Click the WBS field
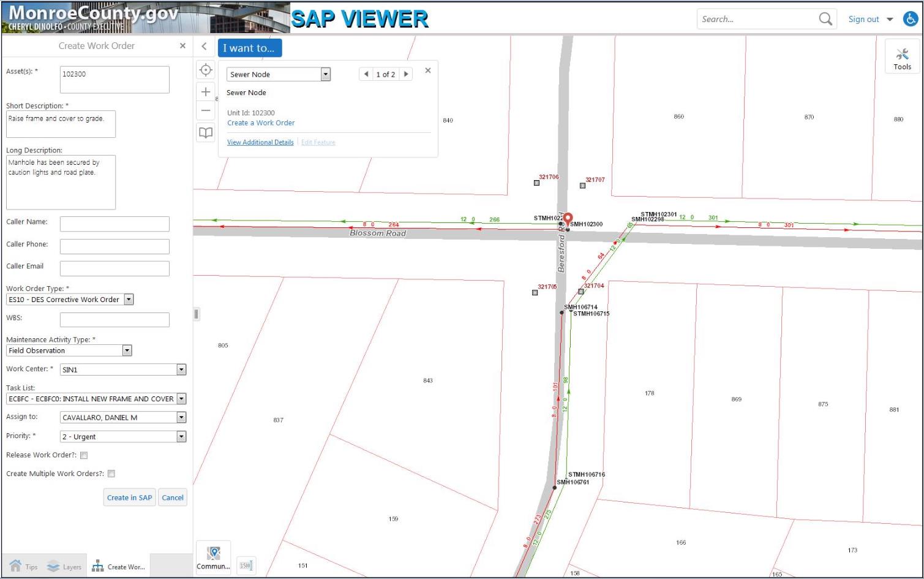This screenshot has height=579, width=924. pyautogui.click(x=115, y=320)
